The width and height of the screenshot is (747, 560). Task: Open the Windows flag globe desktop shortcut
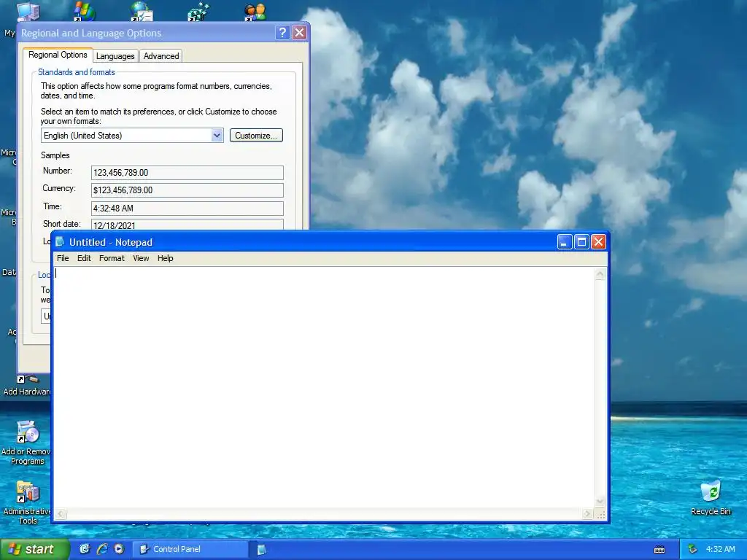(84, 12)
